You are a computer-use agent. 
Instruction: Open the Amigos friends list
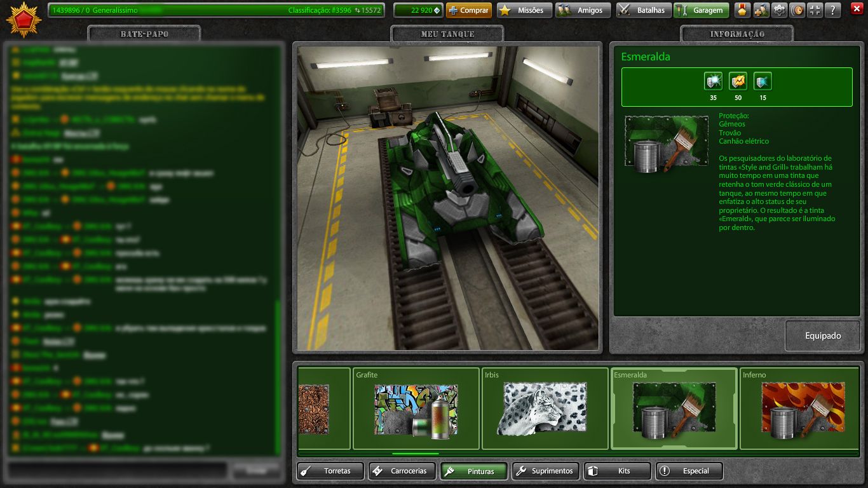coord(583,10)
